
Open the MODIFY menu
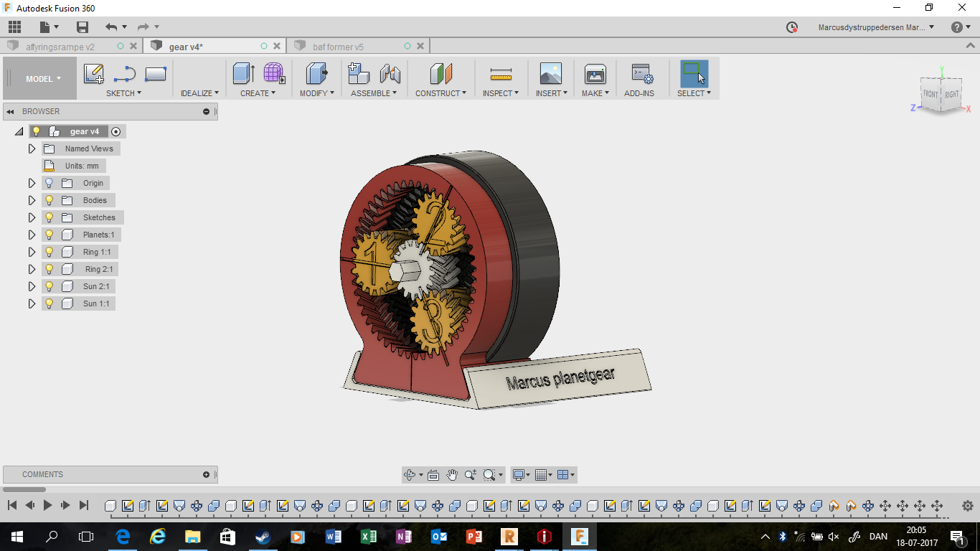coord(316,93)
